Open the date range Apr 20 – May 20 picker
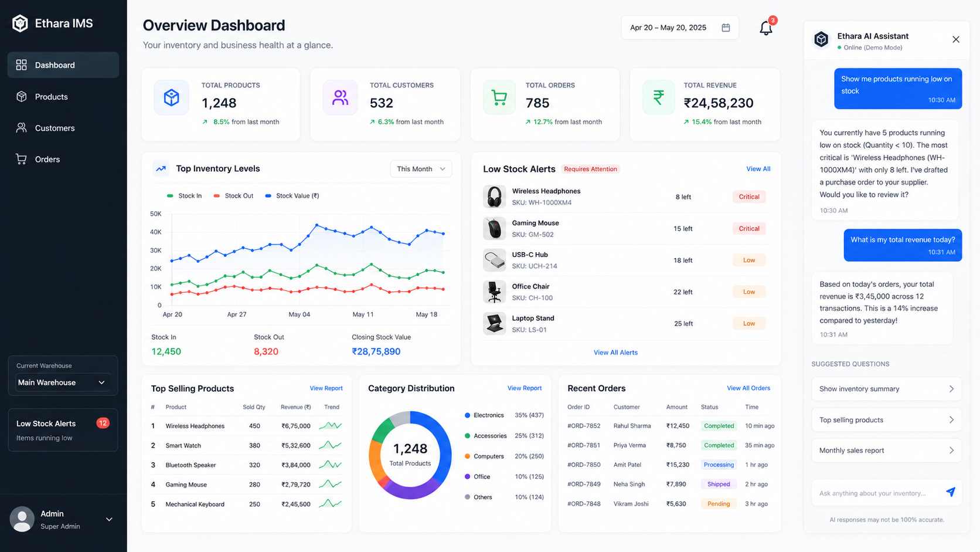The height and width of the screenshot is (552, 980). pyautogui.click(x=680, y=28)
